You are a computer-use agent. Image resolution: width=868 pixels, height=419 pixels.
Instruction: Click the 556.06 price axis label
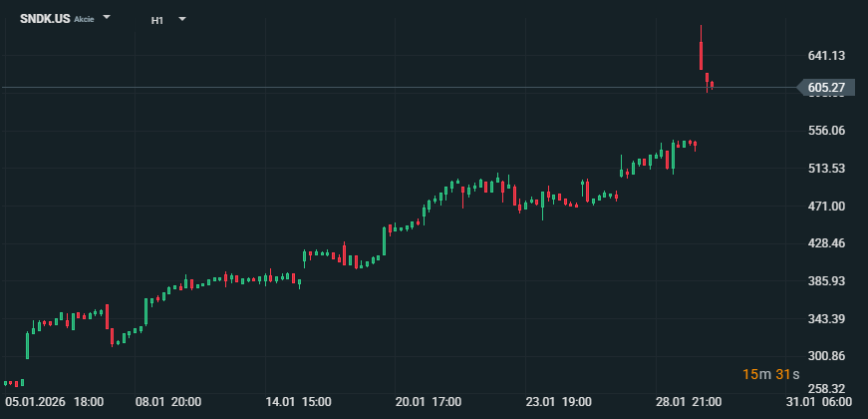tap(826, 131)
